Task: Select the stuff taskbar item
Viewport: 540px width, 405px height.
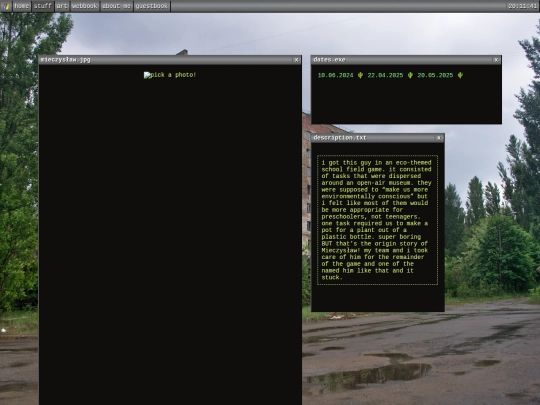Action: pos(43,6)
